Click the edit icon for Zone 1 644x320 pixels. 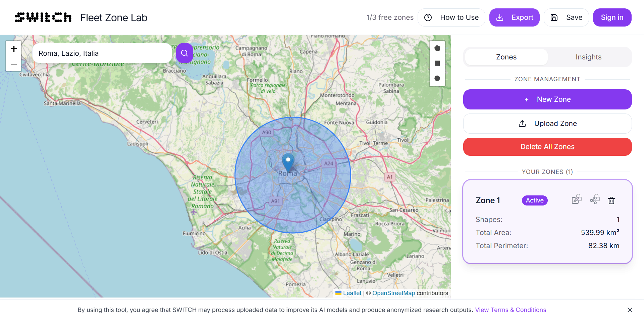coord(576,199)
